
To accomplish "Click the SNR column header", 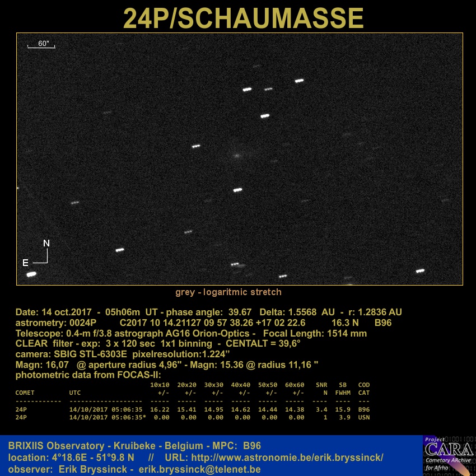I will (x=321, y=385).
